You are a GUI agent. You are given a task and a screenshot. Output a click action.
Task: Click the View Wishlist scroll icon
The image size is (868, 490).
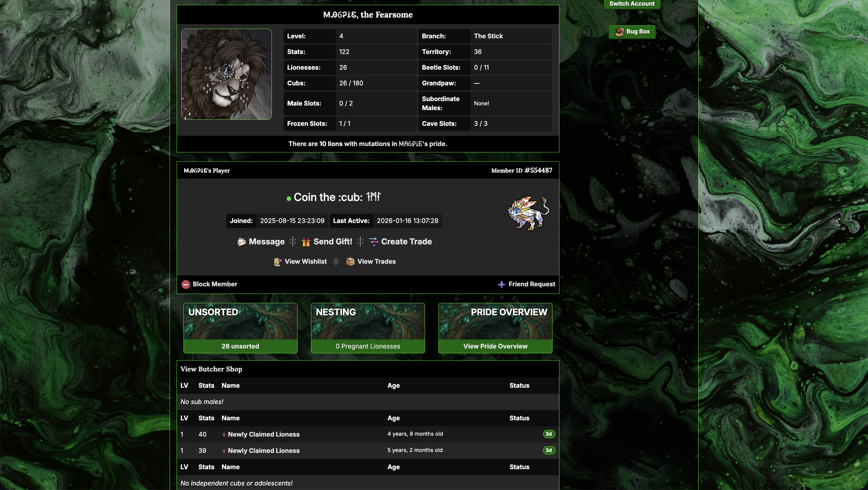pyautogui.click(x=277, y=262)
